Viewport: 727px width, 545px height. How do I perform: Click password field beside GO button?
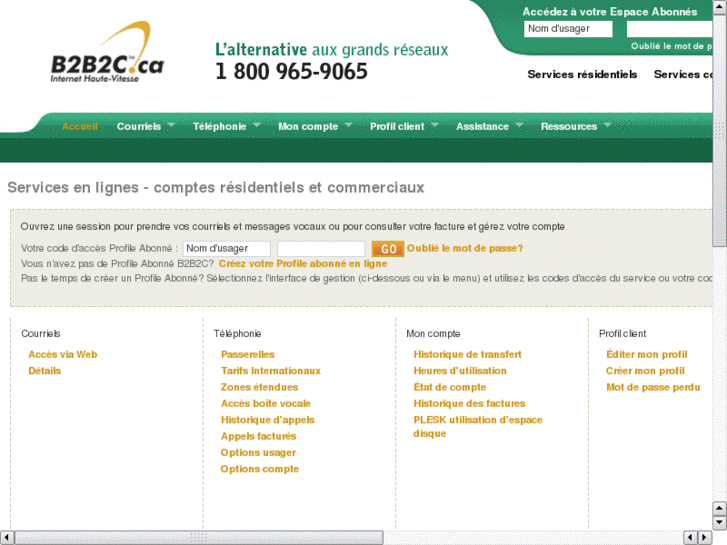click(321, 249)
